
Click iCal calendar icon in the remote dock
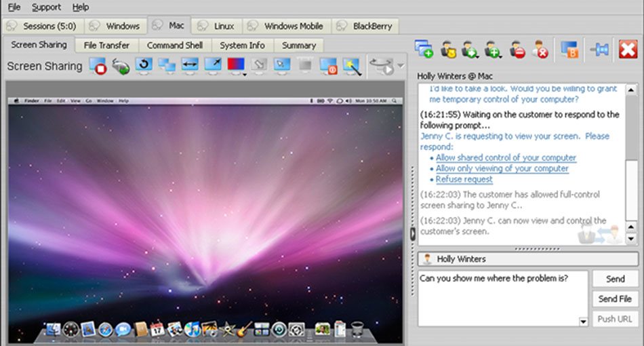click(157, 329)
